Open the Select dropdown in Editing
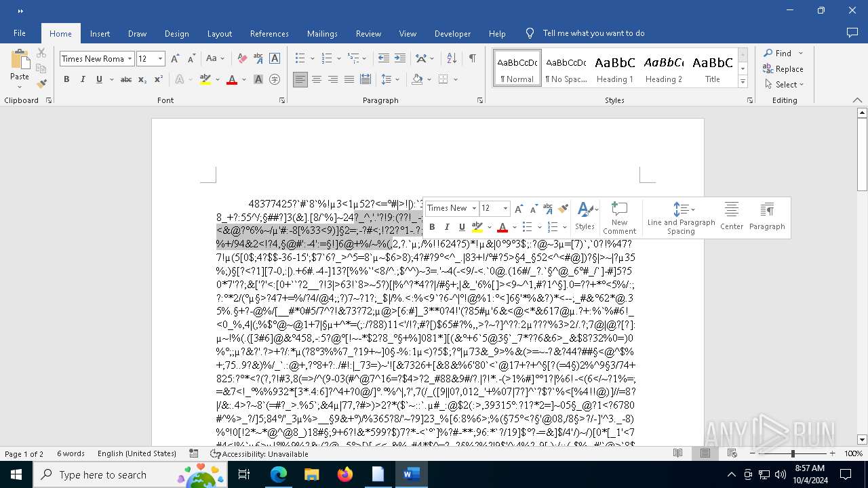 coord(784,85)
